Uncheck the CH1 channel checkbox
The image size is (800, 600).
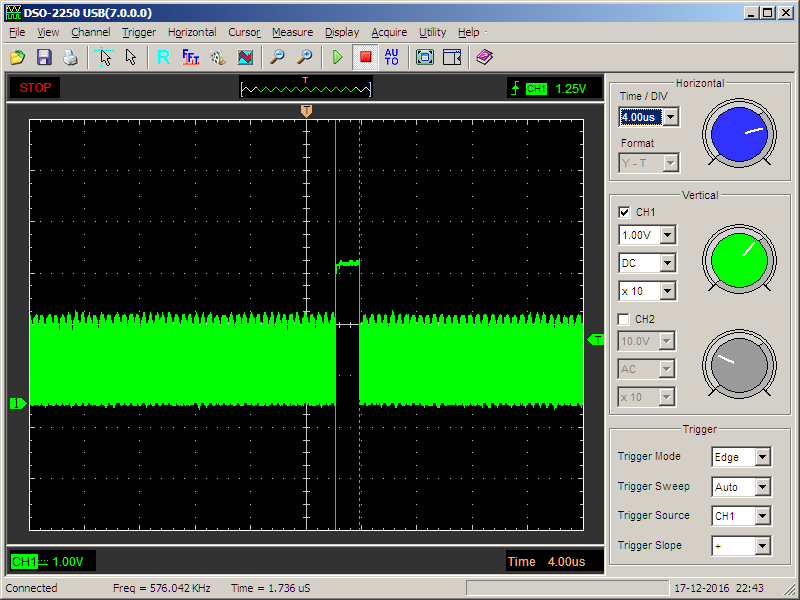click(x=625, y=212)
